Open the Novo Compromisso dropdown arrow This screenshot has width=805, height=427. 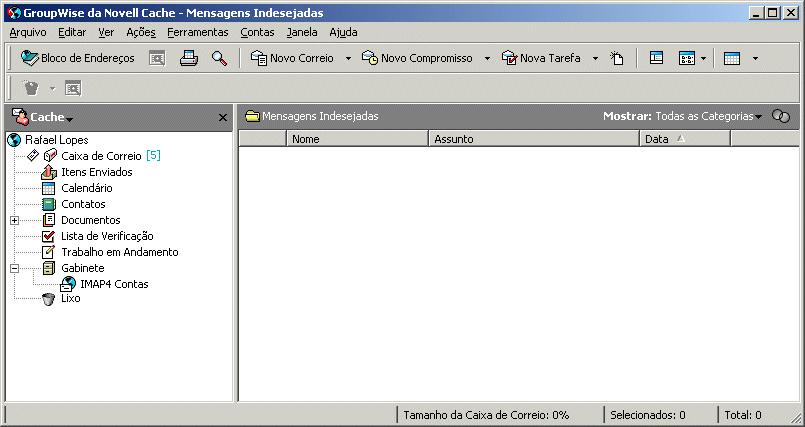click(487, 59)
